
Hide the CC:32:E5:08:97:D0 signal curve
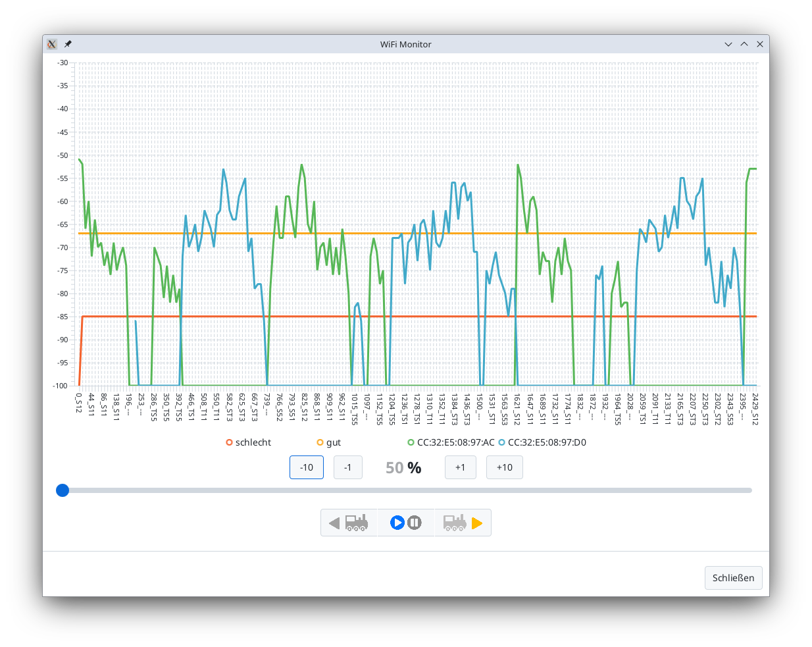(549, 442)
